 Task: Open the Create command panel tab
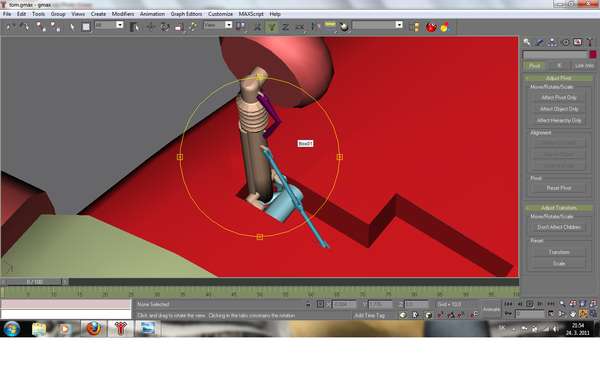point(527,42)
